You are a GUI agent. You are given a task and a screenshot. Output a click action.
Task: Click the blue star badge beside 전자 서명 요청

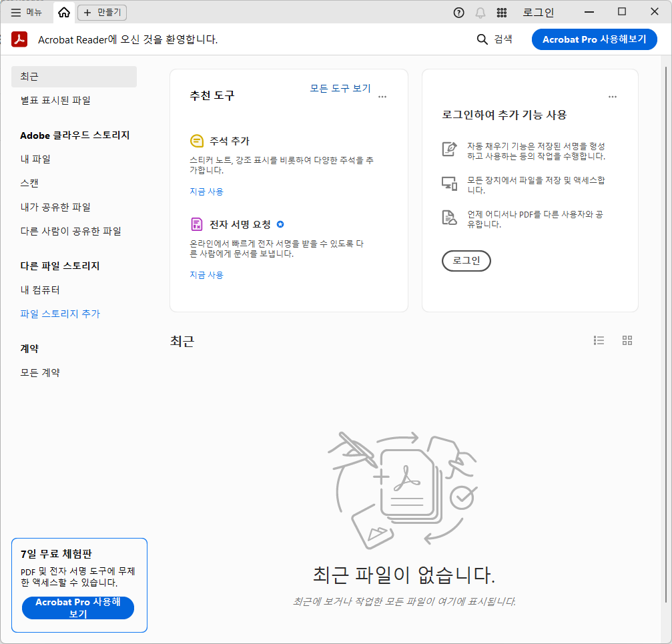point(280,224)
